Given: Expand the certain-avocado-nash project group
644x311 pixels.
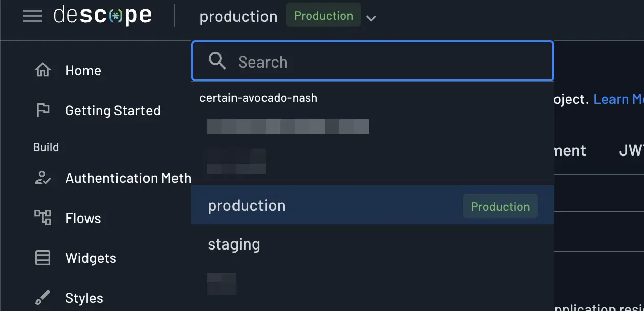Looking at the screenshot, I should pyautogui.click(x=259, y=98).
